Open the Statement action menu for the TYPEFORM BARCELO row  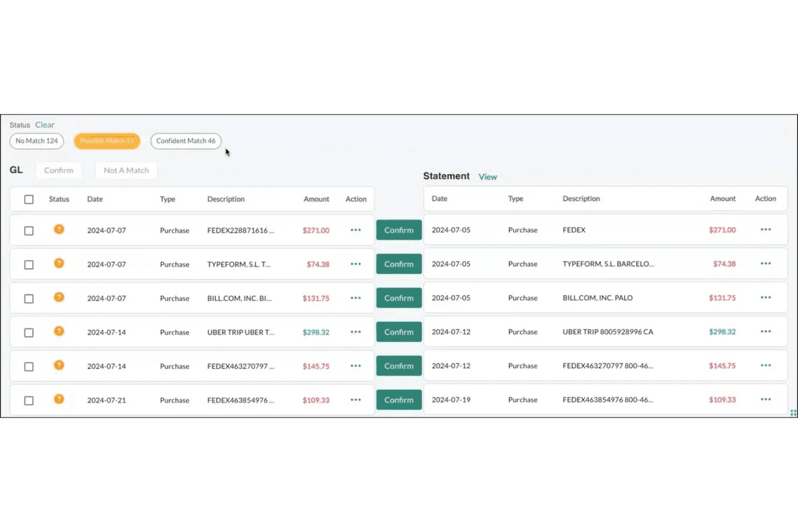[x=766, y=264]
